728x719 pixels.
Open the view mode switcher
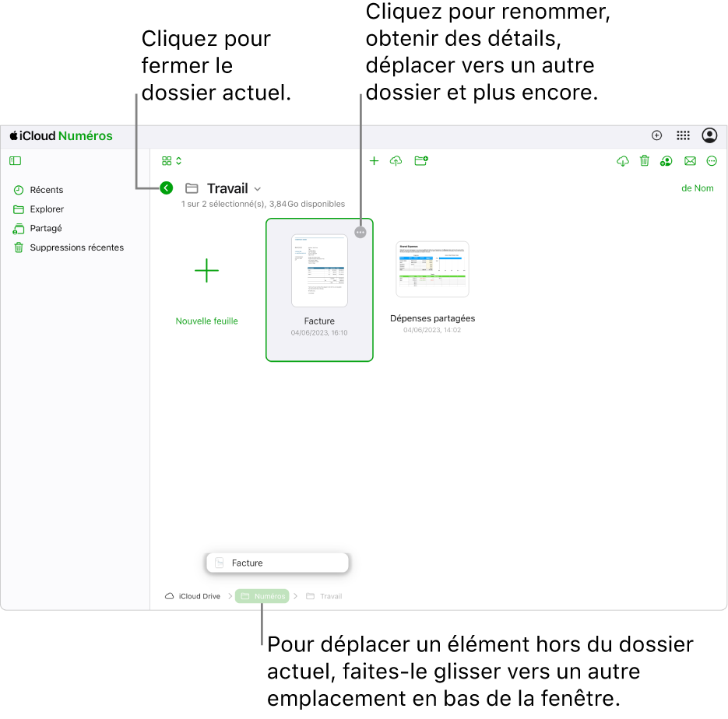(x=171, y=161)
